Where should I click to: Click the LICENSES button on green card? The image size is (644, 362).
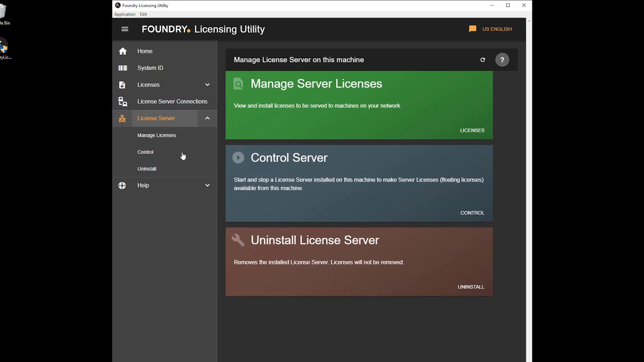472,130
